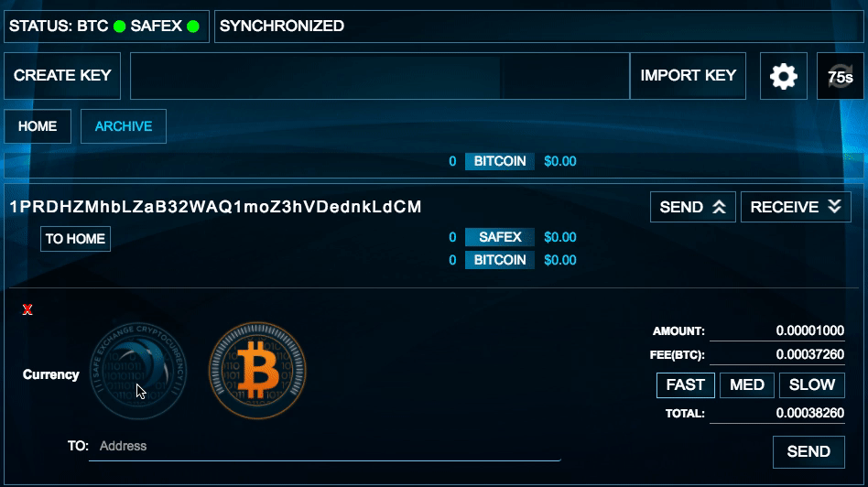Focus the TO Address input field
This screenshot has height=487, width=868.
click(x=324, y=447)
